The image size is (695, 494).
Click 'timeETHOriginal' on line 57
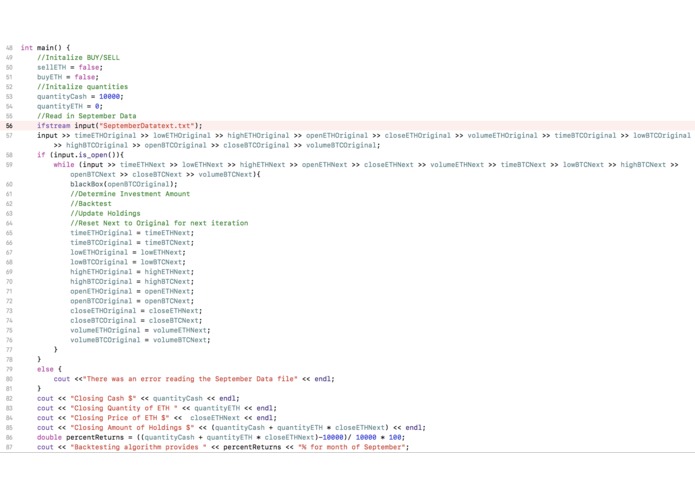(x=105, y=136)
